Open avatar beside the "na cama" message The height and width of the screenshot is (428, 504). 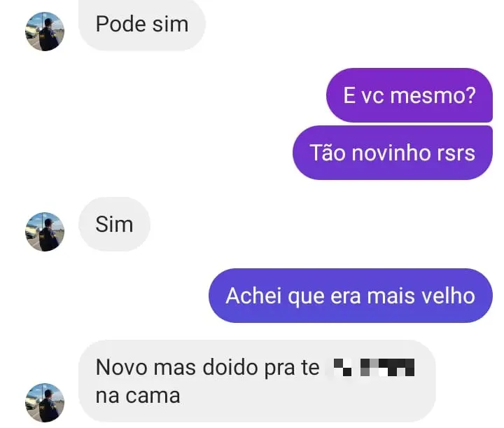pos(45,403)
